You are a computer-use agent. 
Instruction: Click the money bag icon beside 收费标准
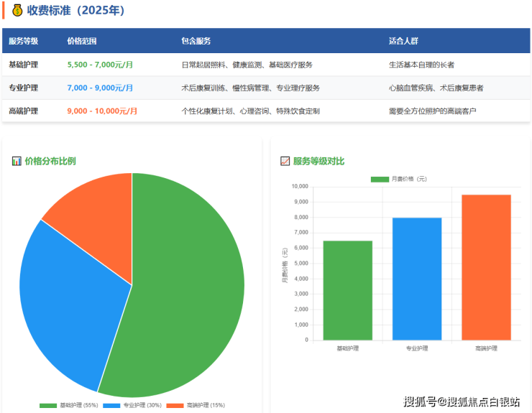(x=17, y=10)
